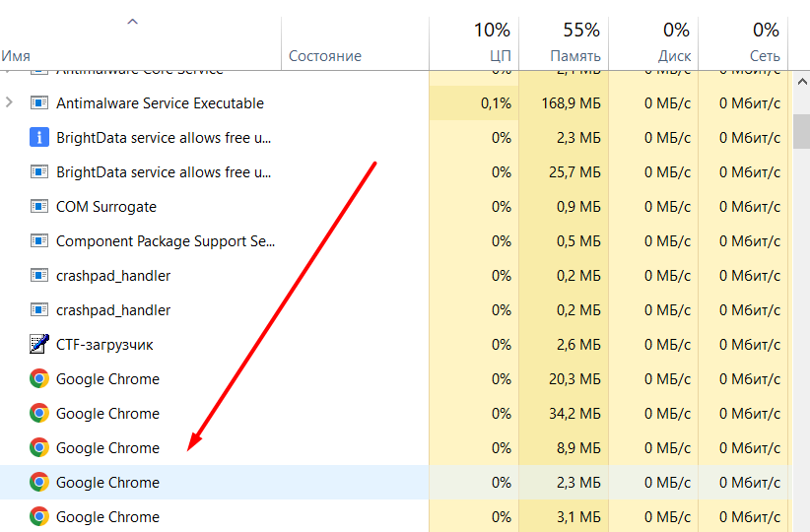Image resolution: width=810 pixels, height=532 pixels.
Task: Click the Chrome icon in the 34,2 МБ row
Action: pyautogui.click(x=39, y=414)
